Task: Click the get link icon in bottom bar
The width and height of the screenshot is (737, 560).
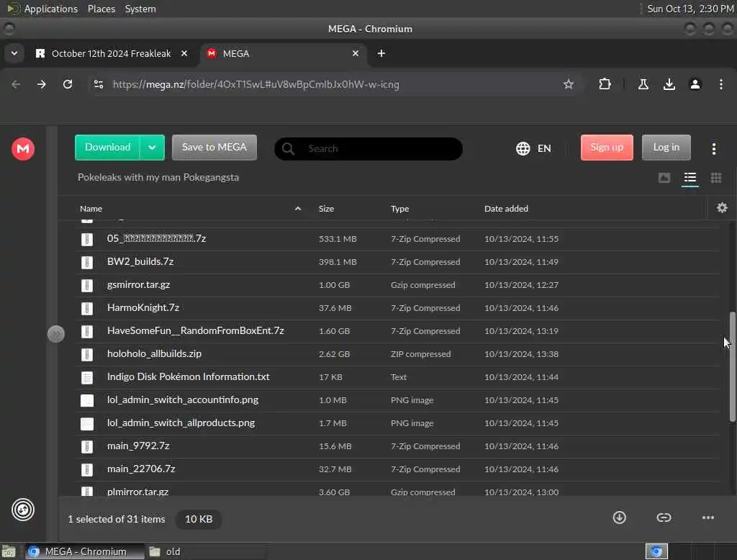Action: click(x=663, y=518)
